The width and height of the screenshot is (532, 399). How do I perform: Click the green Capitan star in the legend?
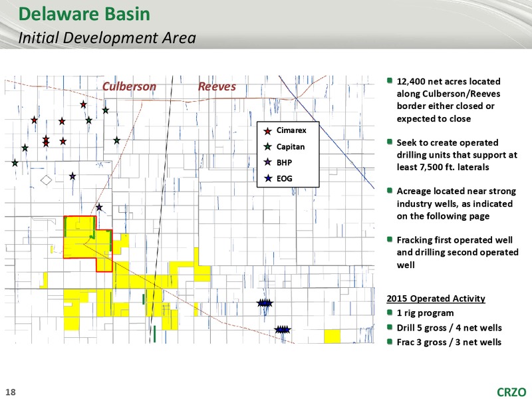(x=268, y=146)
